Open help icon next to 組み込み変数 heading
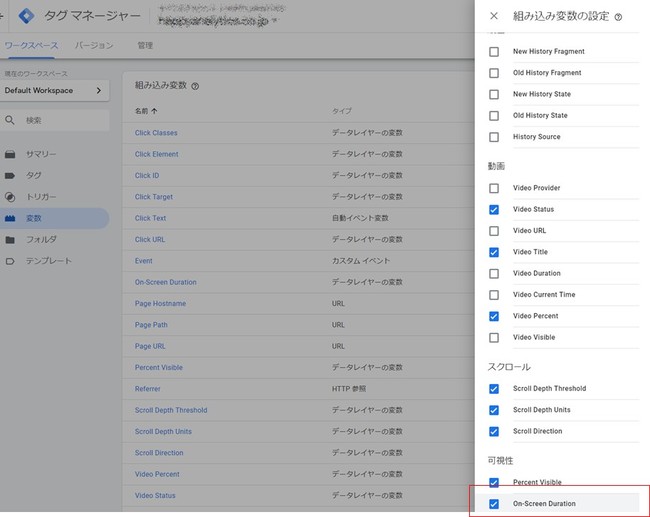Screen dimensions: 650x517 pyautogui.click(x=195, y=86)
